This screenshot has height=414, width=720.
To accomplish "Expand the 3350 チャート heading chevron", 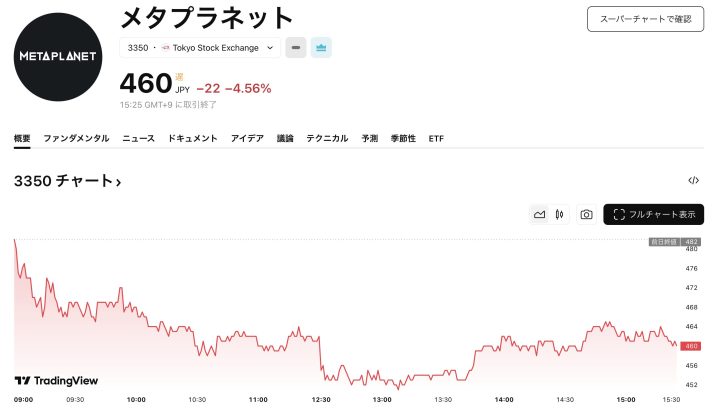I will tap(118, 182).
